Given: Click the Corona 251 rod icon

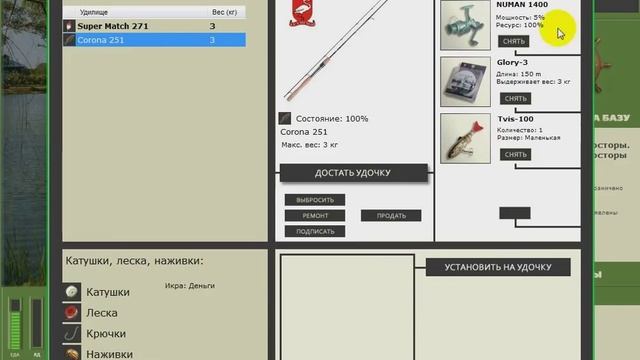Looking at the screenshot, I should point(69,40).
